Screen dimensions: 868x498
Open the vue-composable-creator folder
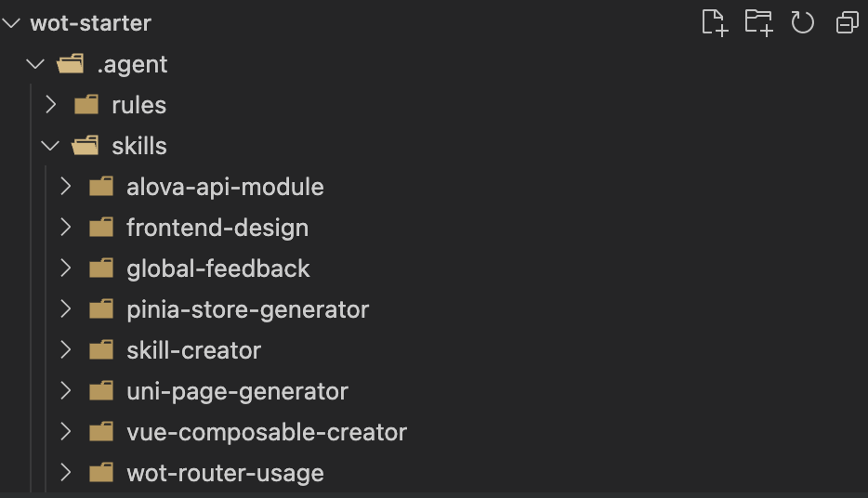(266, 432)
